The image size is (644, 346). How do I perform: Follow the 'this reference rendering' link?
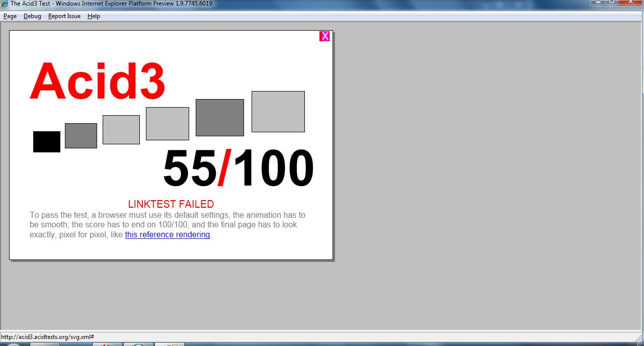[x=167, y=235]
